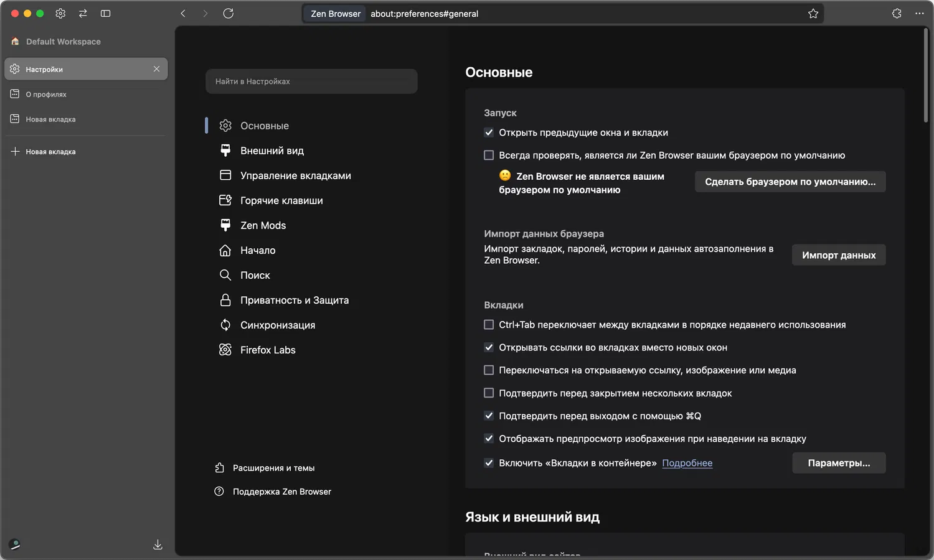This screenshot has width=934, height=560.
Task: Click the reload page icon
Action: click(229, 14)
